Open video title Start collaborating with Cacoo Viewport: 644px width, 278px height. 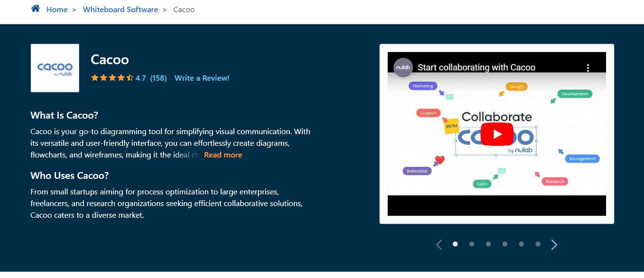(476, 68)
